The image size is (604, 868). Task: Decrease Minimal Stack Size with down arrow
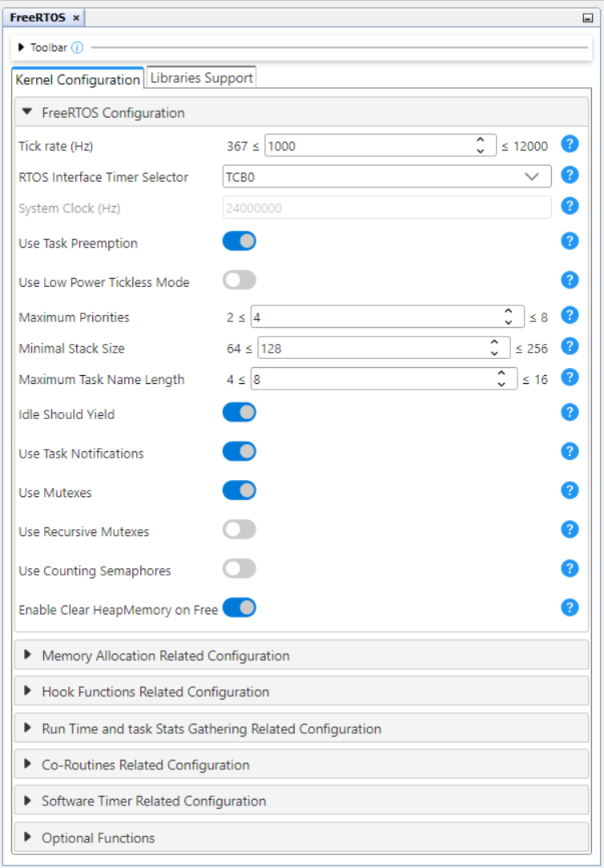494,353
